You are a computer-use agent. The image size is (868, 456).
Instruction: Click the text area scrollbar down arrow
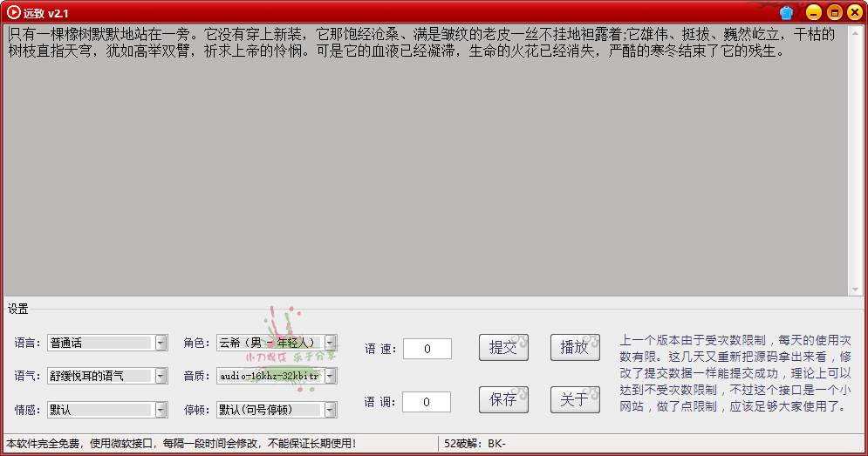[x=856, y=289]
